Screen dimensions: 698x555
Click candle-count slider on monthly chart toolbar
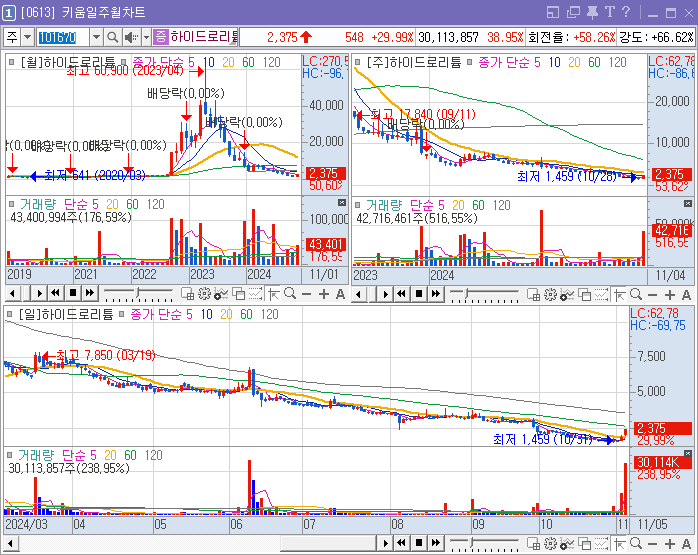[138, 294]
